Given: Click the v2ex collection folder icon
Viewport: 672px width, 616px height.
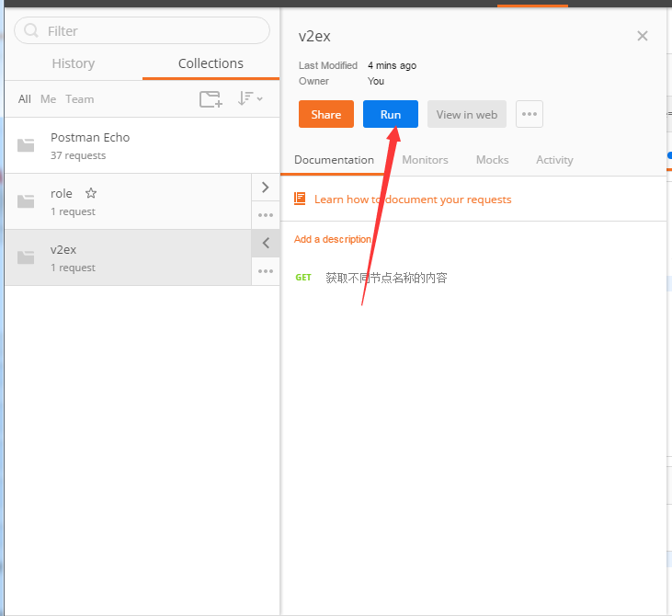Looking at the screenshot, I should click(x=26, y=257).
